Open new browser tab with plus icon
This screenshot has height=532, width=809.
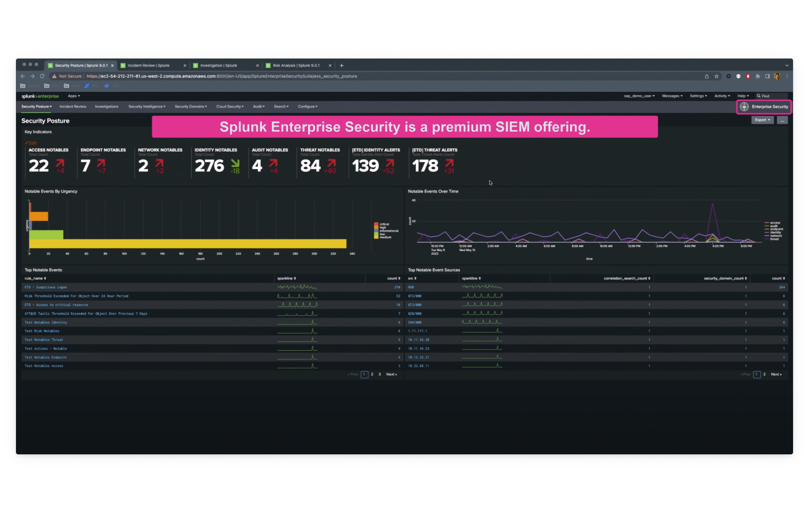point(342,65)
